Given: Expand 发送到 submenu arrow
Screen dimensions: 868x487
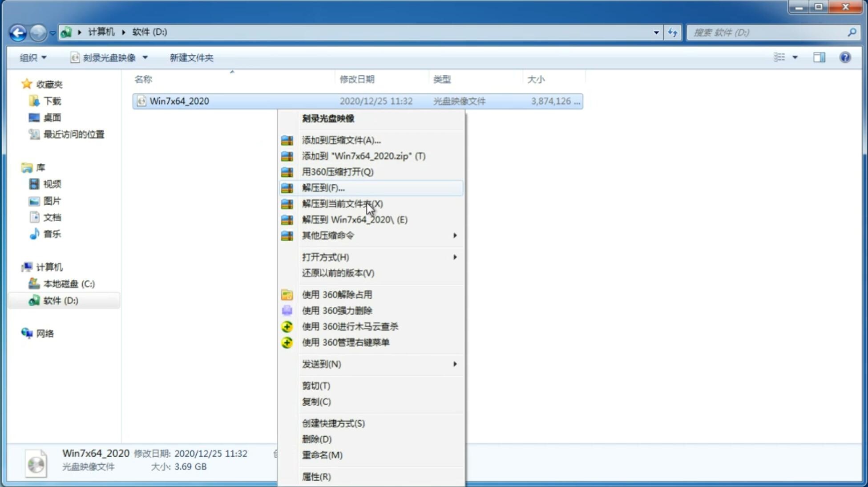Looking at the screenshot, I should click(x=454, y=364).
